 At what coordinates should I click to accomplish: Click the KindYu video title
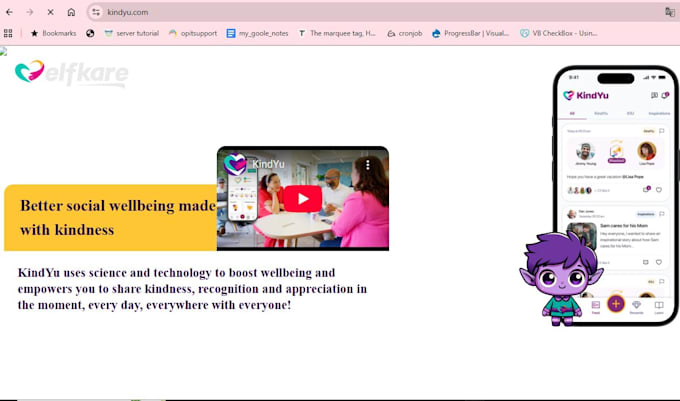[x=268, y=164]
